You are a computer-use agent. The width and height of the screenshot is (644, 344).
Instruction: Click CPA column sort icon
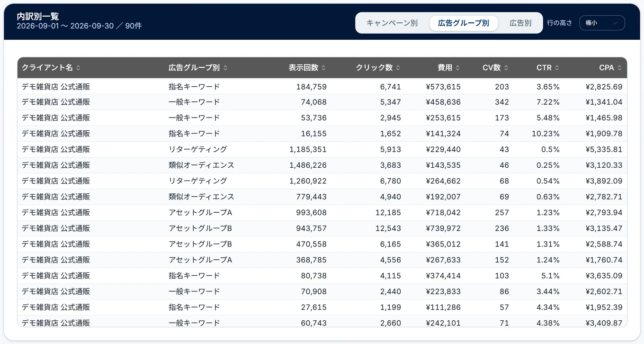619,68
